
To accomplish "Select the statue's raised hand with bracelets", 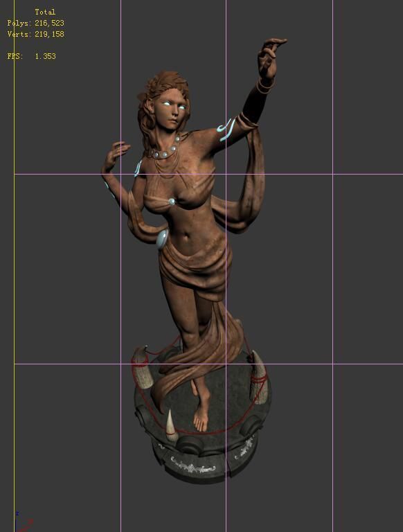I will [x=269, y=64].
